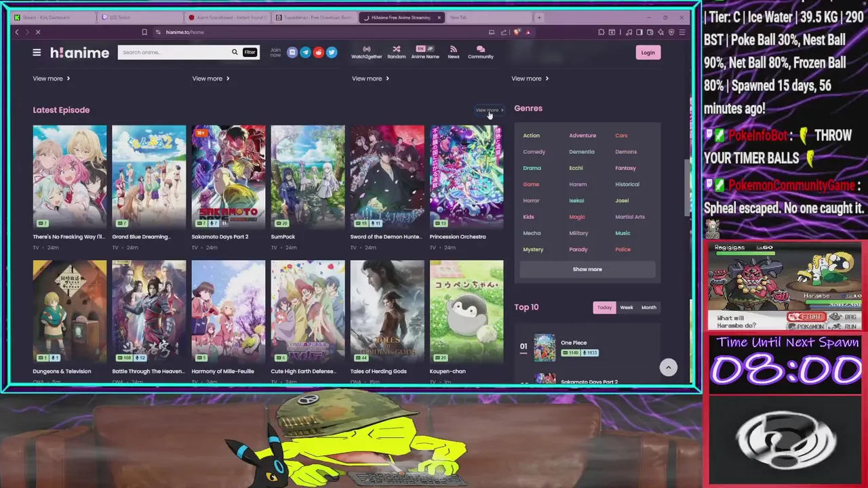Expand genres with Show more
Viewport: 868px width, 488px height.
(x=587, y=269)
